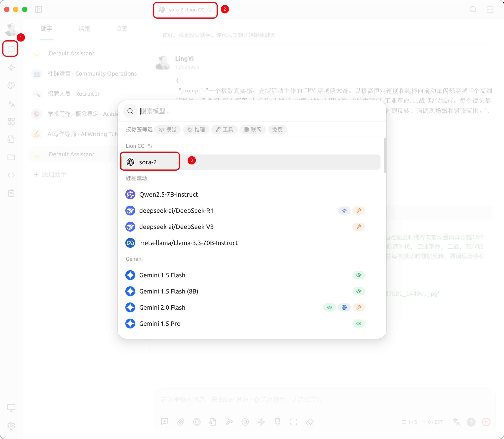Click the new topic icon in input toolbar

pyautogui.click(x=165, y=422)
